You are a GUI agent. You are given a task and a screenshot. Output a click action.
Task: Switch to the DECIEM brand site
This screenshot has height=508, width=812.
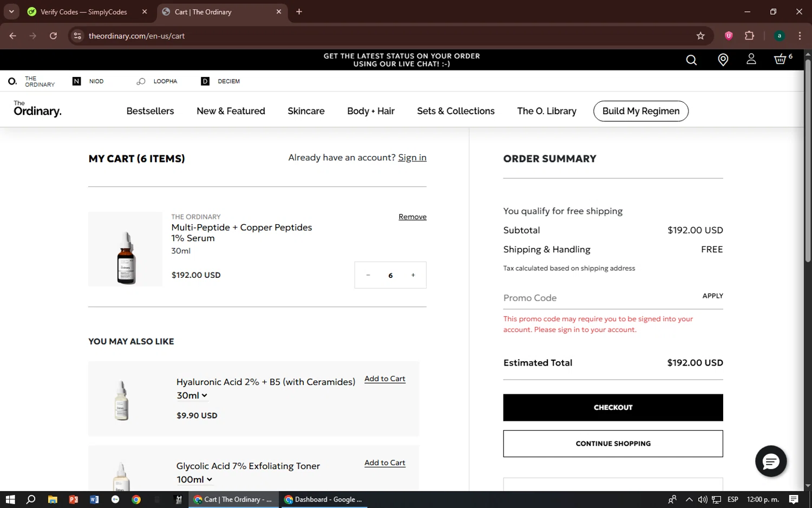point(220,81)
